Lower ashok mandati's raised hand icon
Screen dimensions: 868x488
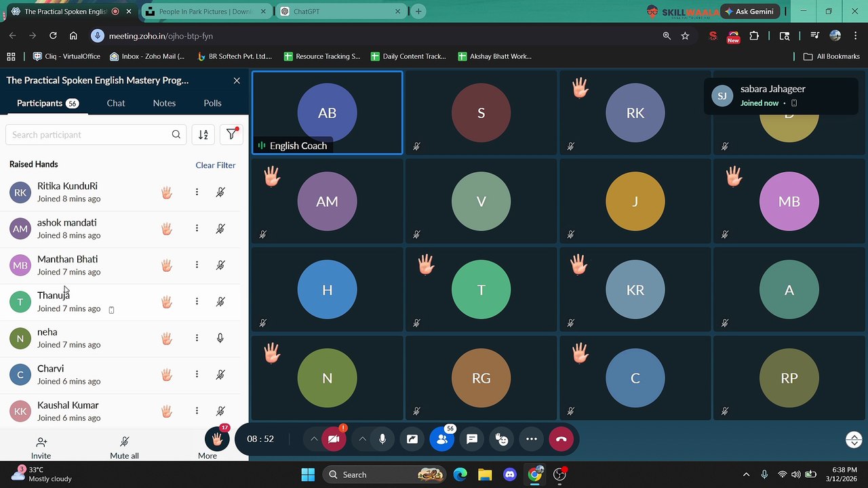point(167,229)
